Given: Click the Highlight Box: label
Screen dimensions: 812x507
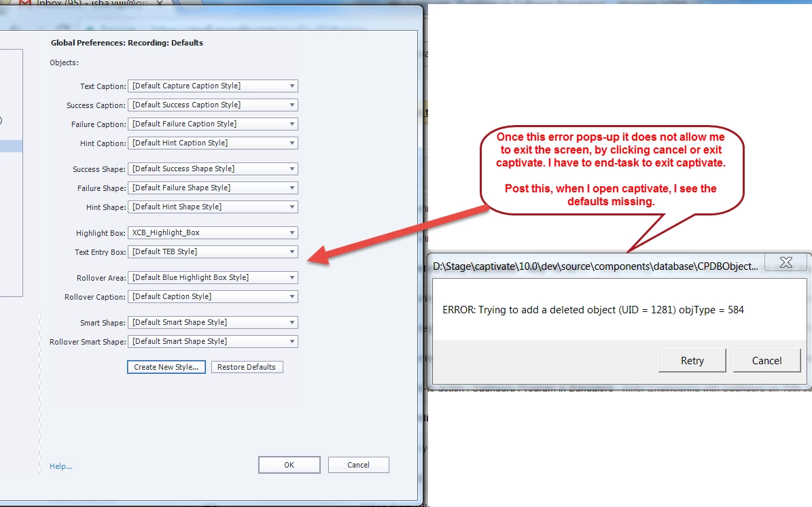Looking at the screenshot, I should (x=101, y=234).
